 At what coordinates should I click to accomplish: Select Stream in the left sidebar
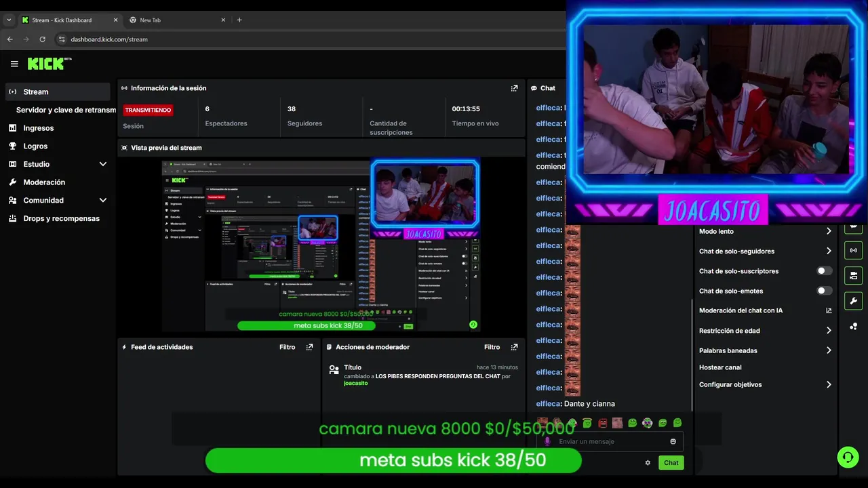[x=58, y=91]
